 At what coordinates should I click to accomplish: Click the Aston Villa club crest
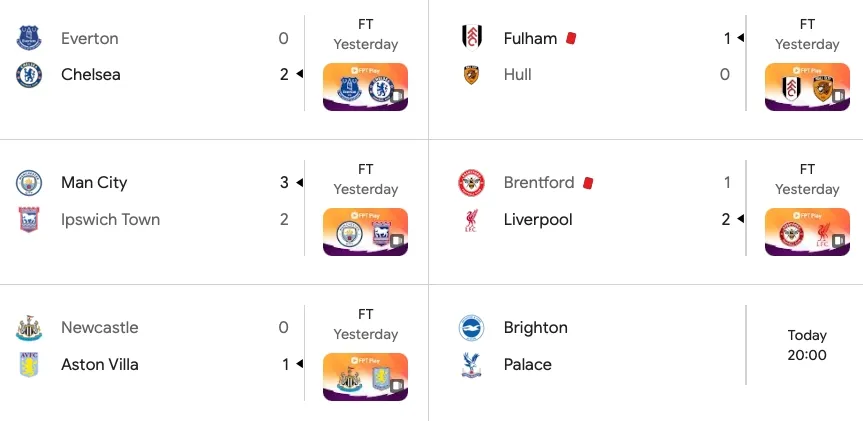click(x=29, y=364)
